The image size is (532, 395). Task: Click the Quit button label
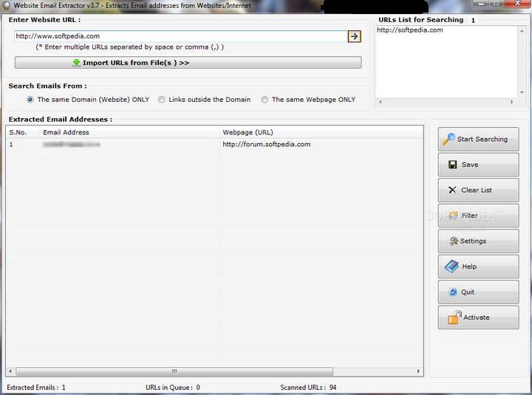(x=468, y=292)
